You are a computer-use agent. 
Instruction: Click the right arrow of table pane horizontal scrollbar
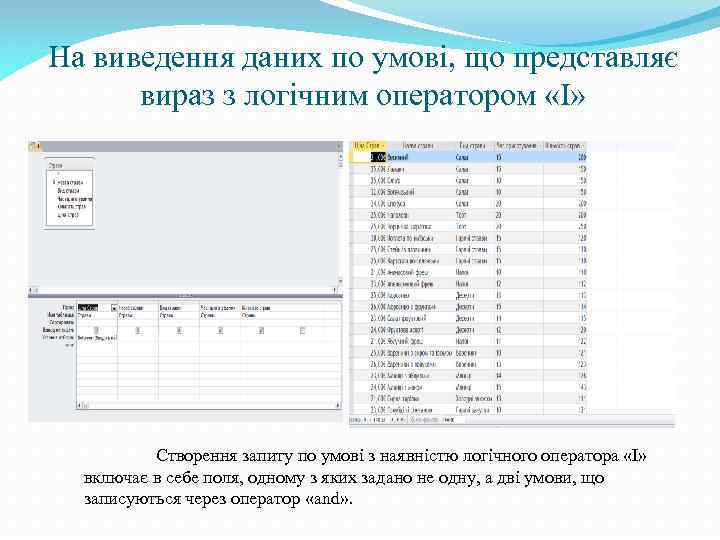tap(335, 290)
